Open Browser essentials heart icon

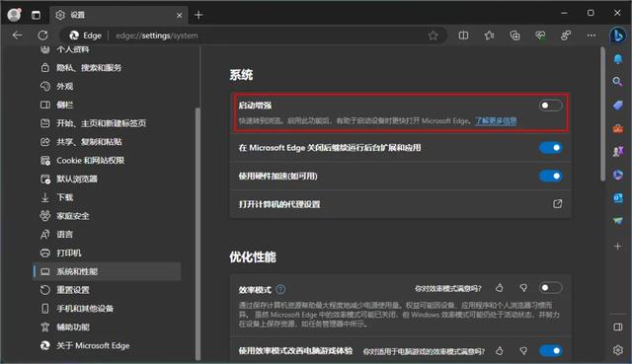tap(540, 36)
